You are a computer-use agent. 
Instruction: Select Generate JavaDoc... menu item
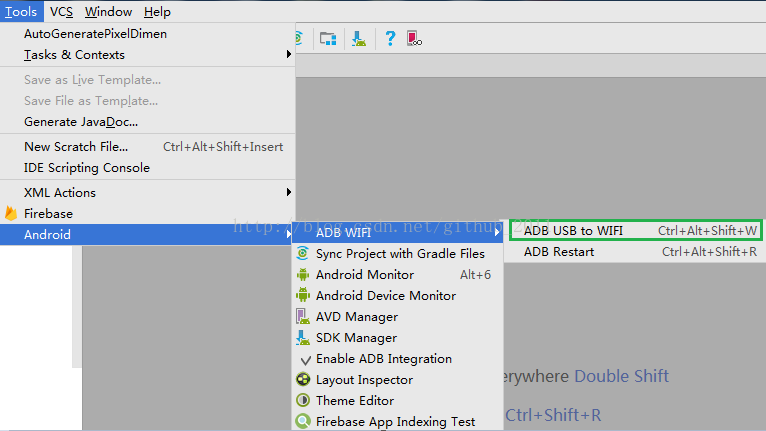pyautogui.click(x=148, y=122)
